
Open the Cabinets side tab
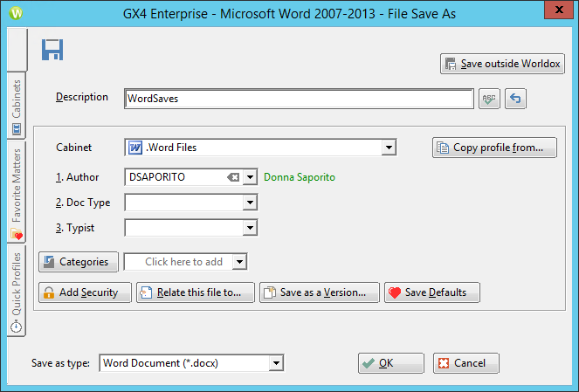coord(17,107)
